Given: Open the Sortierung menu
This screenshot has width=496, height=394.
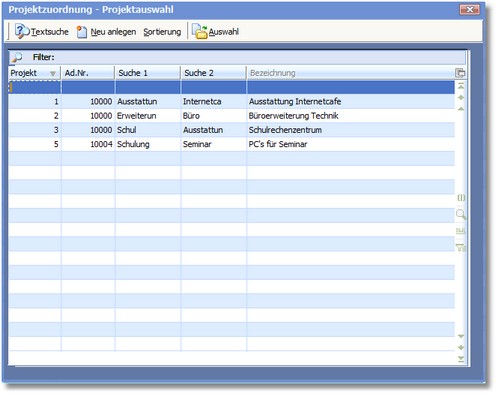Looking at the screenshot, I should (x=162, y=32).
